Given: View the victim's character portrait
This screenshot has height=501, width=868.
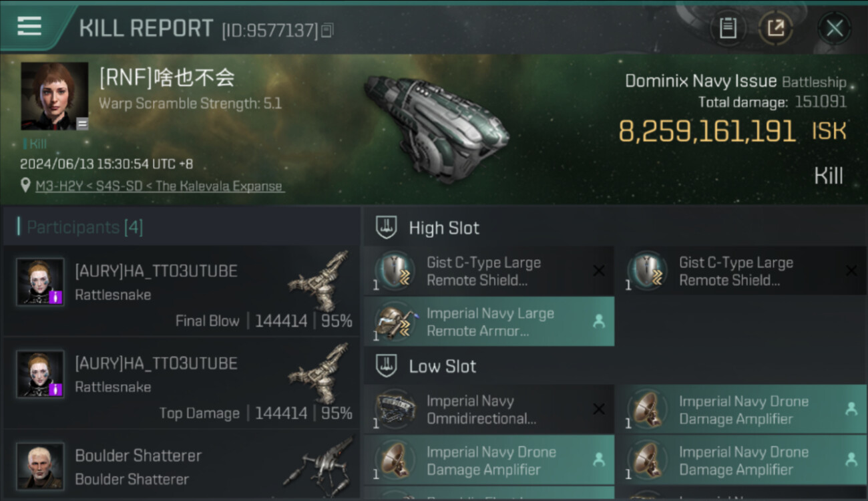Looking at the screenshot, I should (54, 96).
